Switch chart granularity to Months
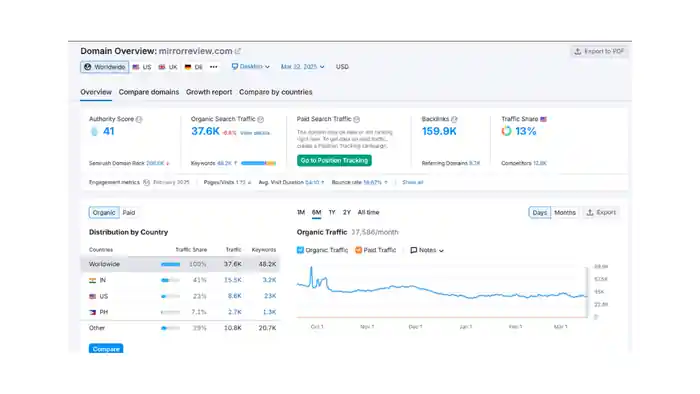The image size is (700, 394). point(565,213)
